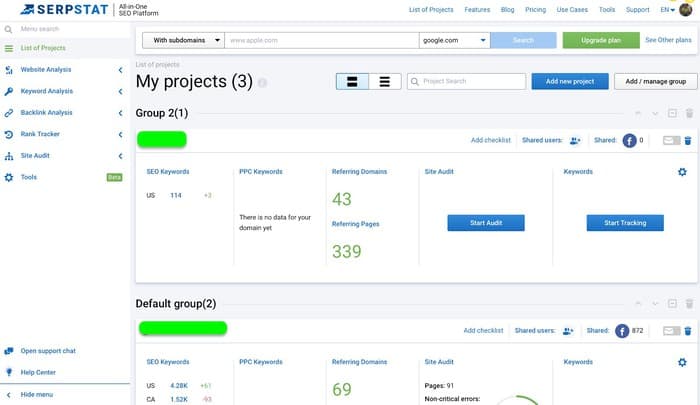This screenshot has width=700, height=405.
Task: Collapse Group 2 with the minus box icon
Action: pyautogui.click(x=671, y=114)
